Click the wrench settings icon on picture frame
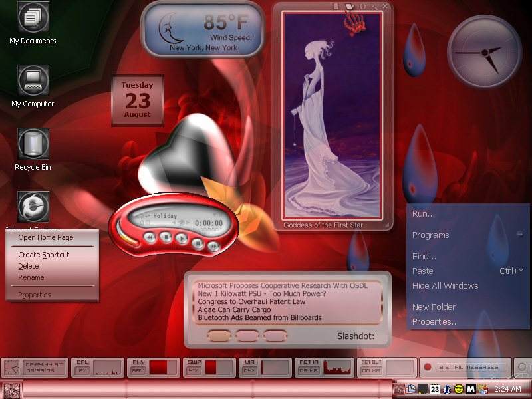This screenshot has height=399, width=532. (x=374, y=6)
